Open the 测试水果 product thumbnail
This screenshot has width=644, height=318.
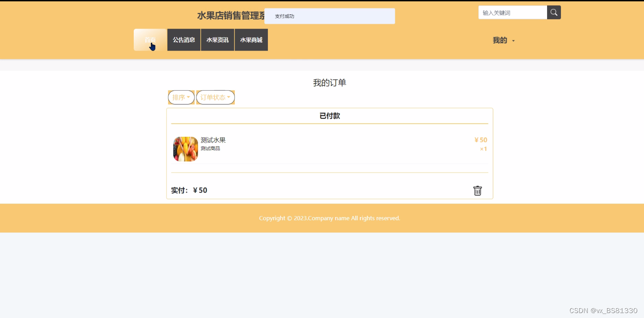click(185, 149)
